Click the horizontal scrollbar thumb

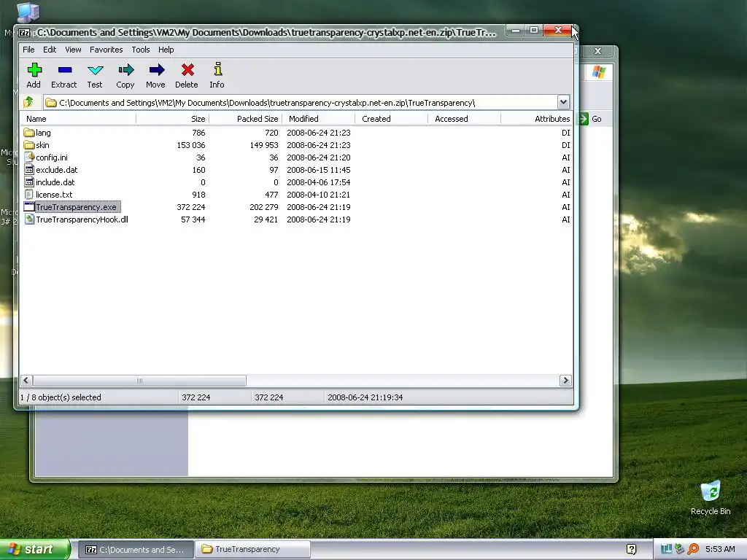coord(139,380)
